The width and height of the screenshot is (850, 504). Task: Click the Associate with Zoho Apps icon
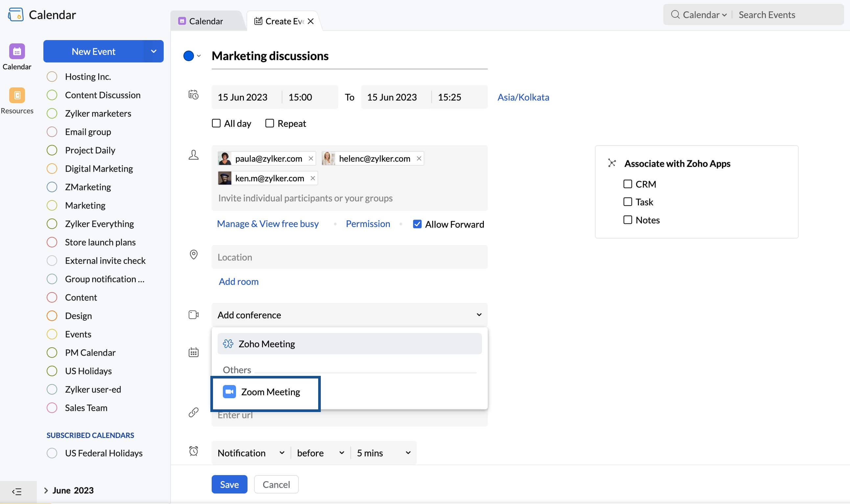pos(611,163)
